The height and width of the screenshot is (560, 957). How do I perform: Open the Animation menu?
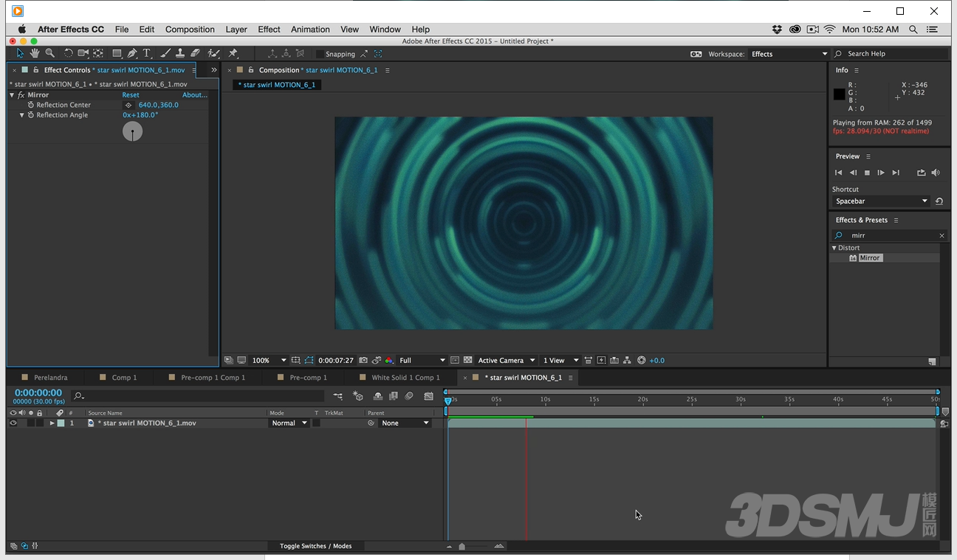[310, 30]
